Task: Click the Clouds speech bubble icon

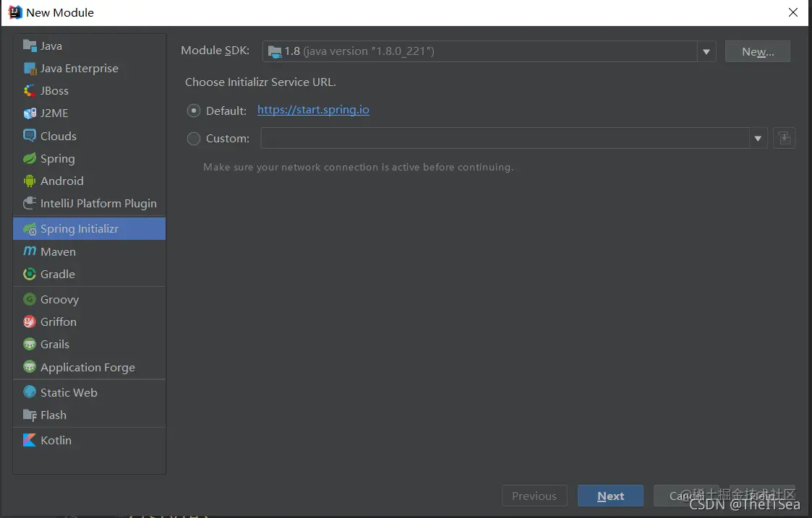Action: (x=30, y=136)
